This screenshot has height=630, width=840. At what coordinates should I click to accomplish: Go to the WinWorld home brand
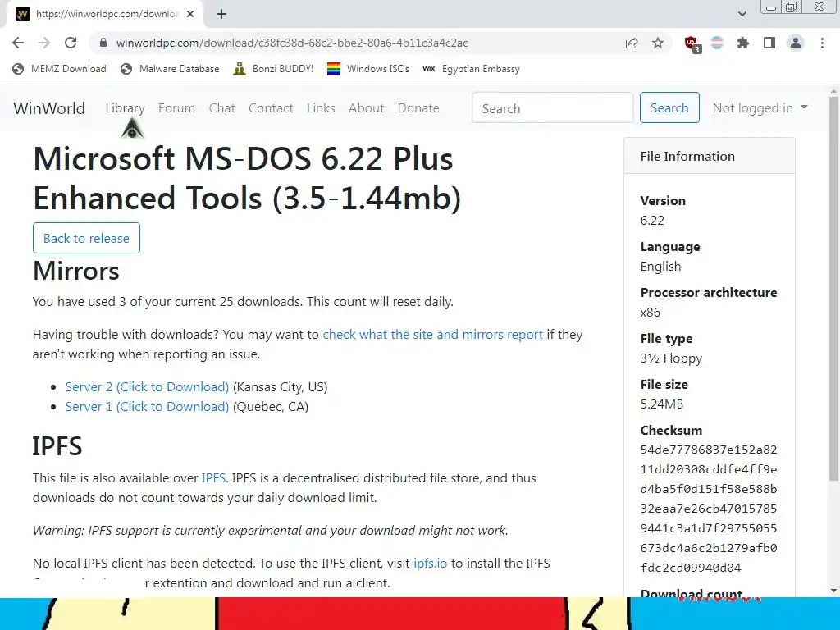(x=49, y=108)
